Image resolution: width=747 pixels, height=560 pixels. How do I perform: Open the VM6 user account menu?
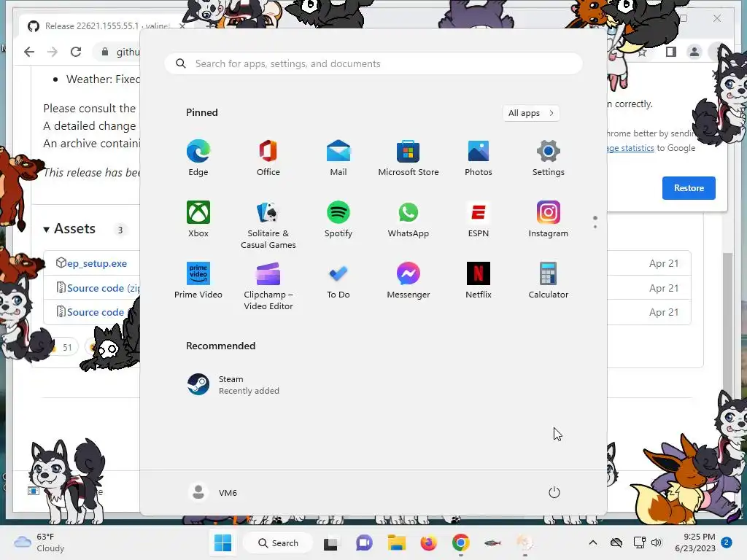(x=213, y=492)
